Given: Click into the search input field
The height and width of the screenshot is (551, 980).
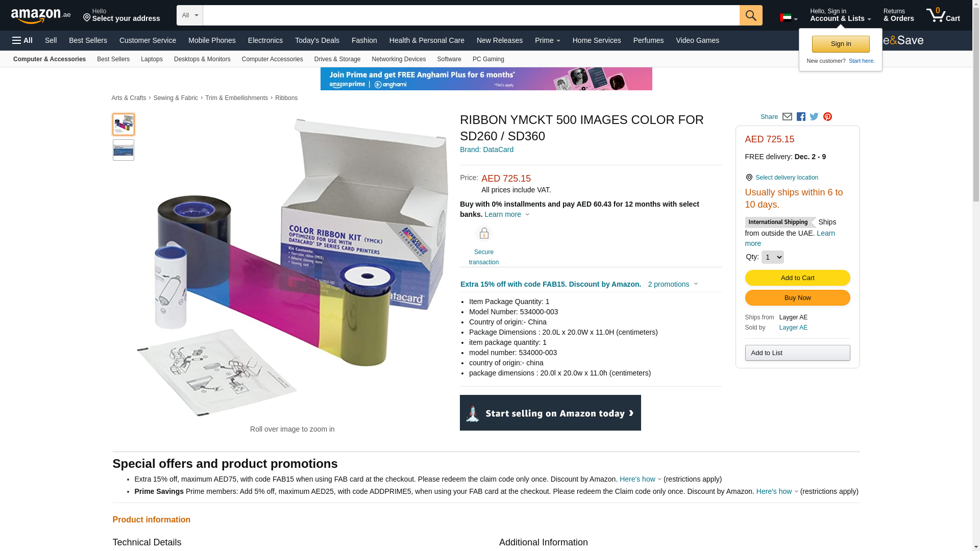Looking at the screenshot, I should click(471, 15).
